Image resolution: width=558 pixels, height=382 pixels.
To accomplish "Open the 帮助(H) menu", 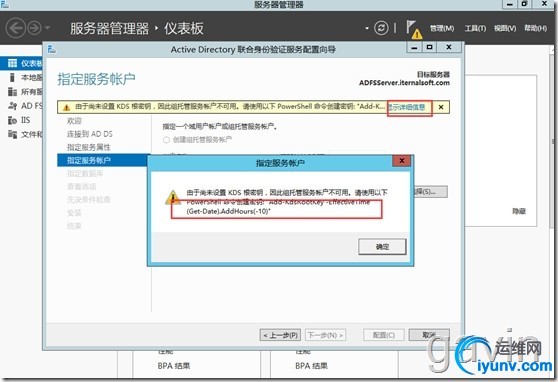I will click(535, 28).
